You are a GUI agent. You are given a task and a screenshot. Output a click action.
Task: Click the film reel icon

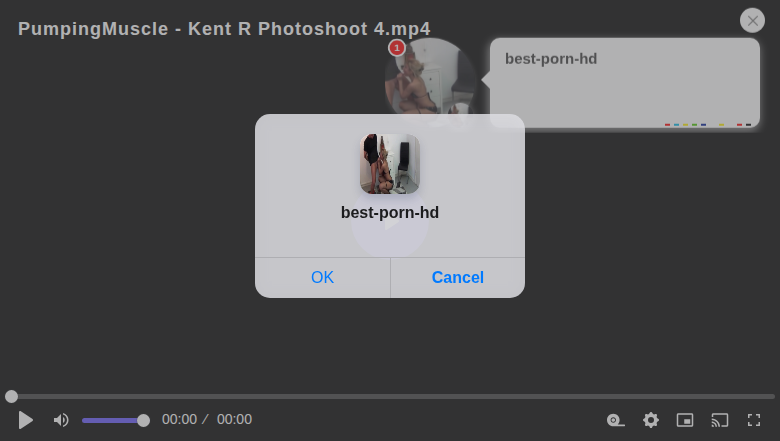pyautogui.click(x=616, y=420)
